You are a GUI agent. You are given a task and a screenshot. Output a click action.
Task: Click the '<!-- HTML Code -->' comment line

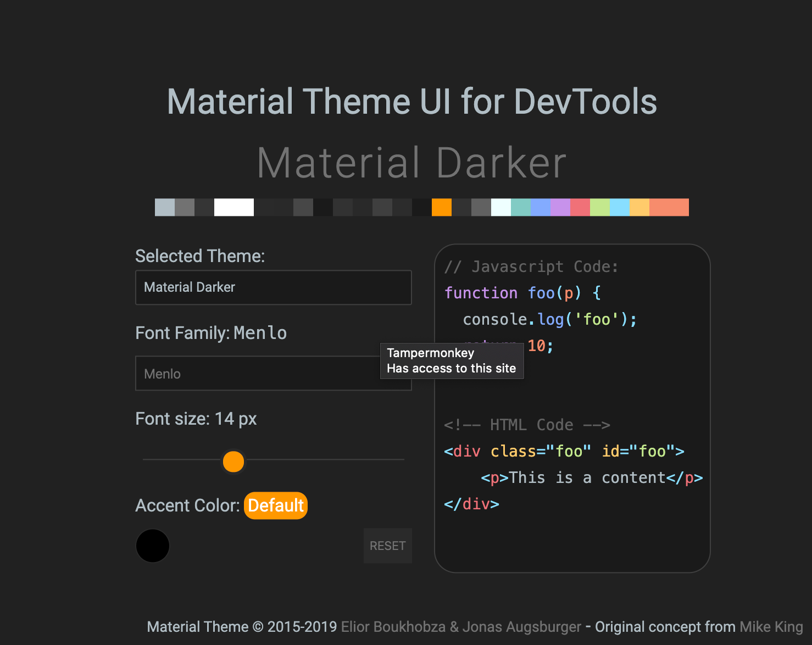coord(527,425)
